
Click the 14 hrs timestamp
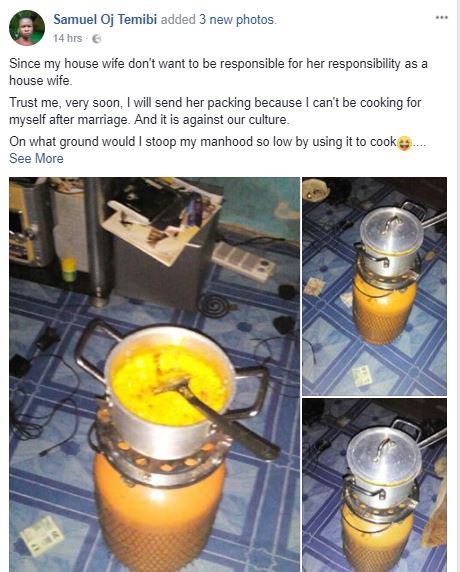point(67,38)
